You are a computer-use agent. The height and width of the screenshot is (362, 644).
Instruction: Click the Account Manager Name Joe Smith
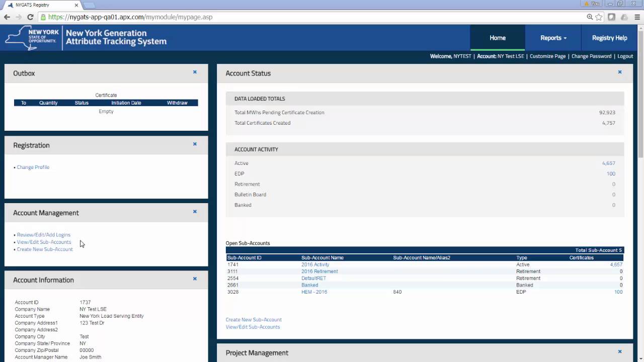tap(90, 357)
